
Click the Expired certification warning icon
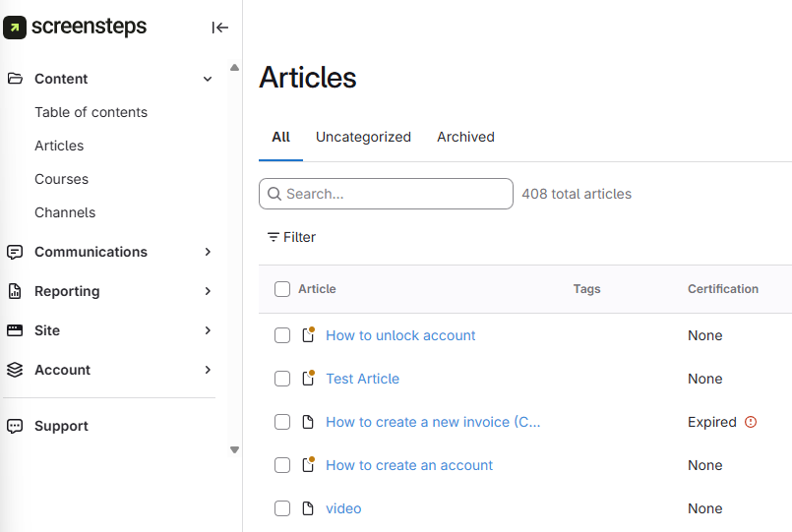[x=751, y=422]
